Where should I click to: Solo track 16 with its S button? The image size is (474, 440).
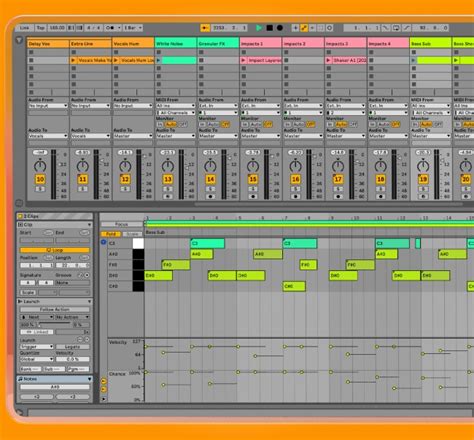point(295,189)
